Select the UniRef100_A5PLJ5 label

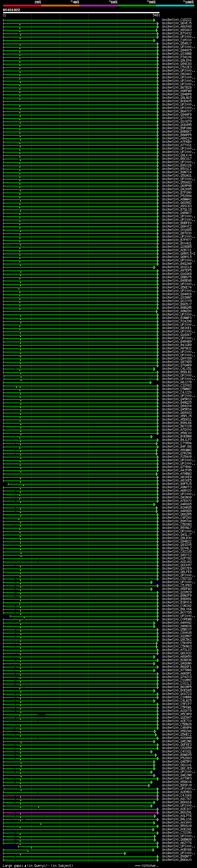pos(177,416)
